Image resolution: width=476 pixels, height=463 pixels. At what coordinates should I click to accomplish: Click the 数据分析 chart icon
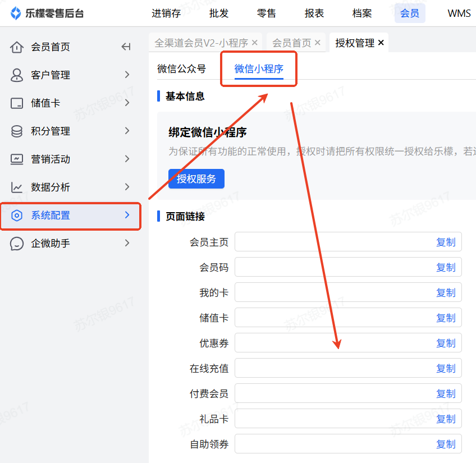[17, 187]
